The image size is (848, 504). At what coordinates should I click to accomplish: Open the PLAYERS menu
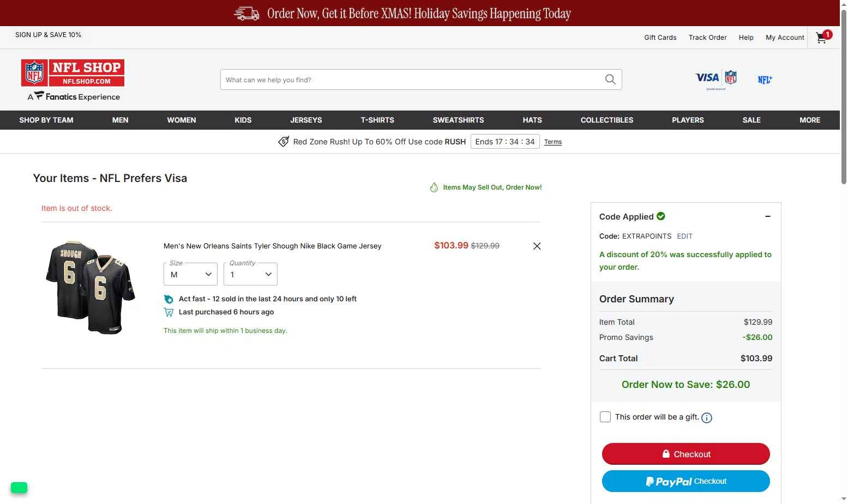click(688, 120)
